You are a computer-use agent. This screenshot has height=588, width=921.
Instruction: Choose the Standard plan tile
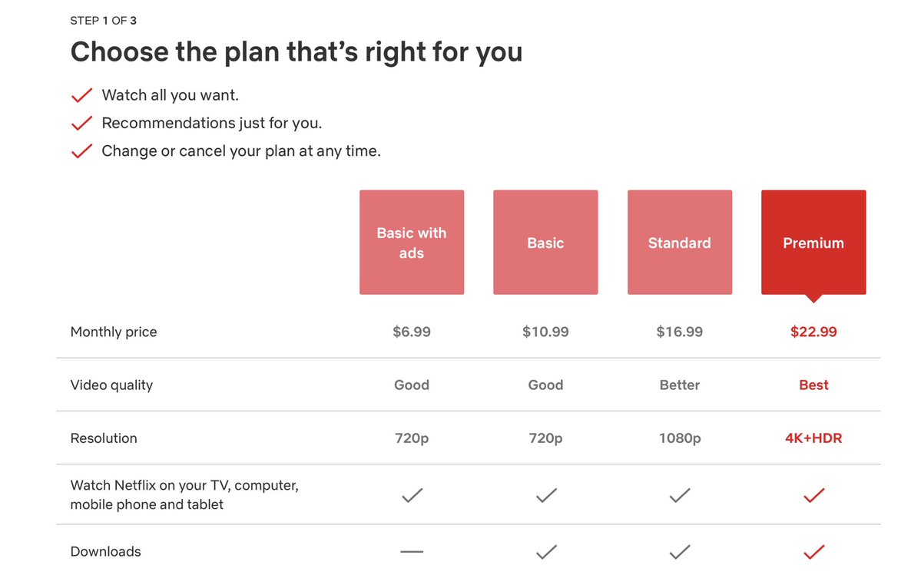click(680, 243)
